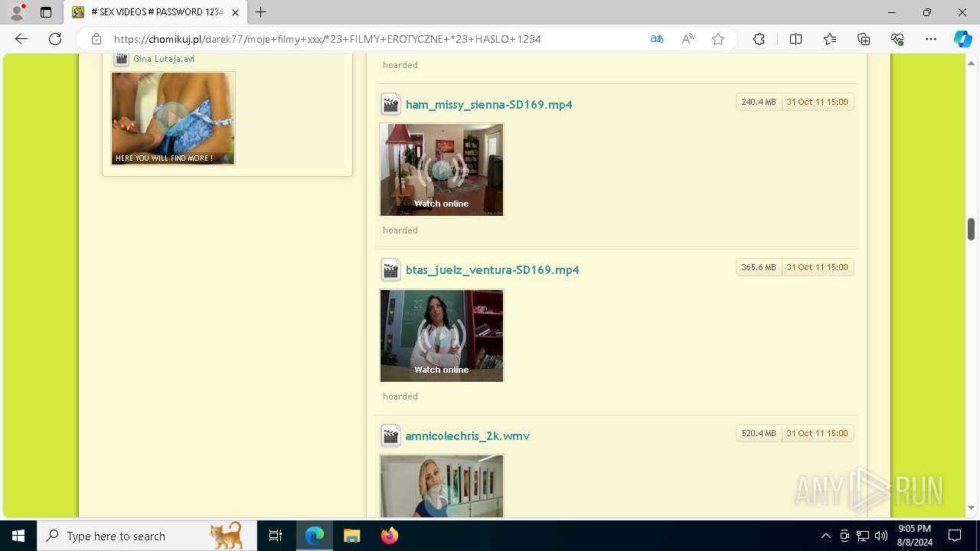Select the 240.4 MB size label
Screen dimensions: 980x551
[x=759, y=102]
